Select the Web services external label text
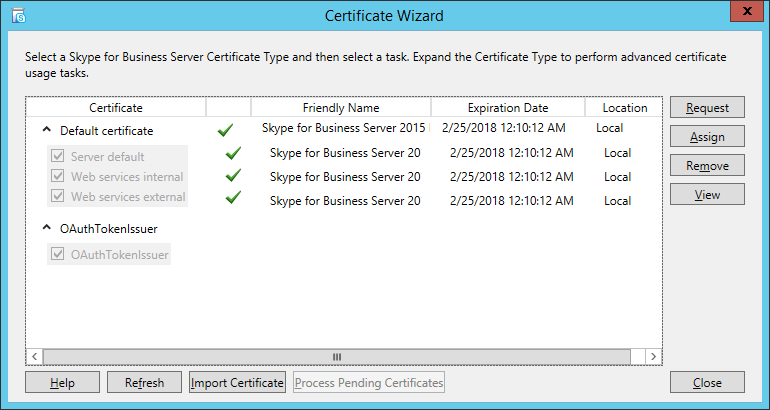This screenshot has width=770, height=410. coord(128,196)
